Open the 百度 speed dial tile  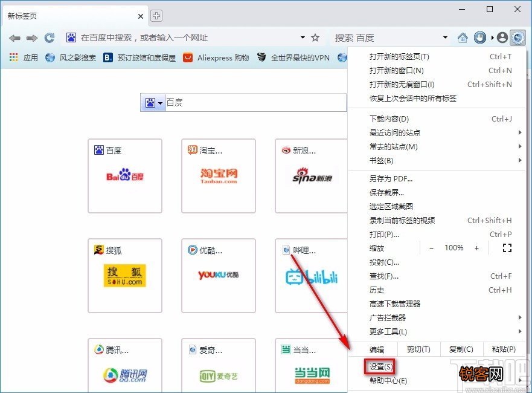click(125, 176)
